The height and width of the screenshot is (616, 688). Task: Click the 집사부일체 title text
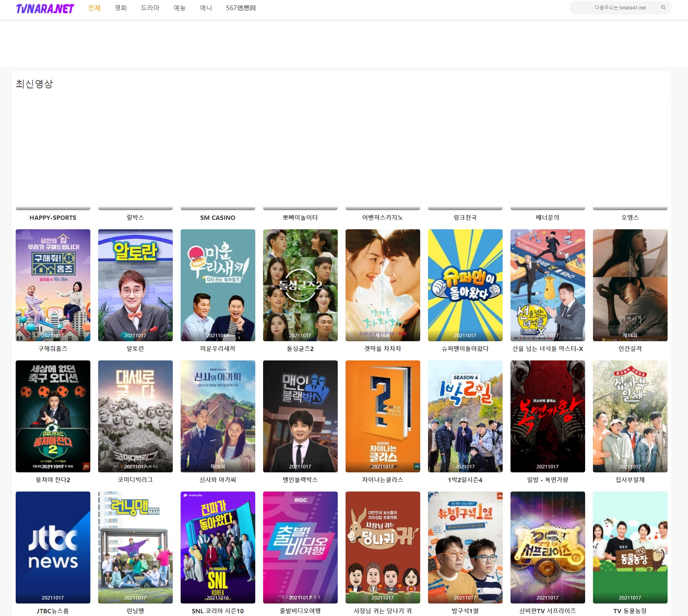[630, 480]
